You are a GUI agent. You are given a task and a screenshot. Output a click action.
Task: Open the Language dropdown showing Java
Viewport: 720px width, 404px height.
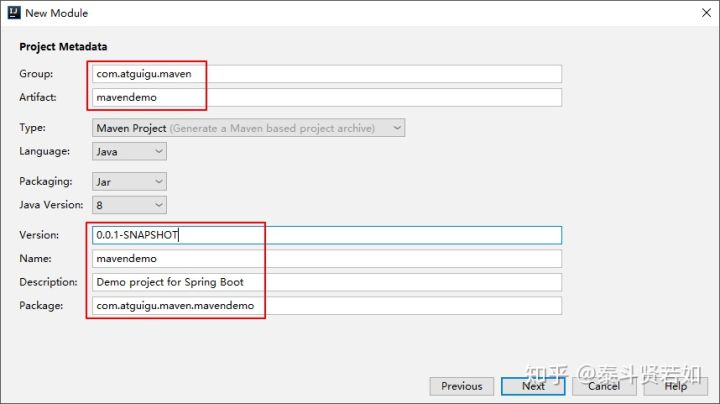click(x=129, y=152)
